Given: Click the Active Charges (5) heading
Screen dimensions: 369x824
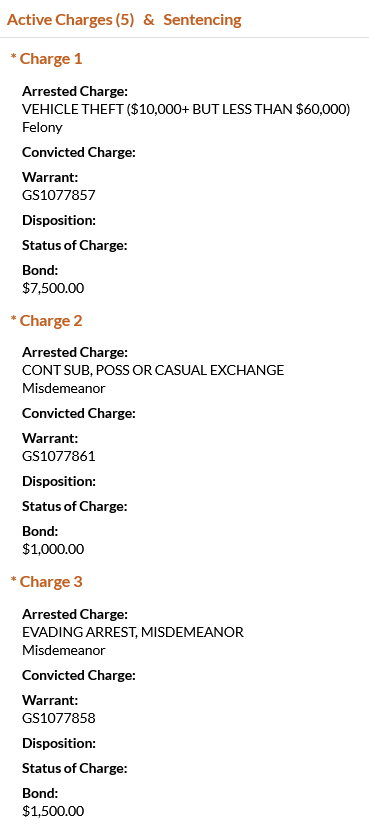Looking at the screenshot, I should click(x=70, y=20).
